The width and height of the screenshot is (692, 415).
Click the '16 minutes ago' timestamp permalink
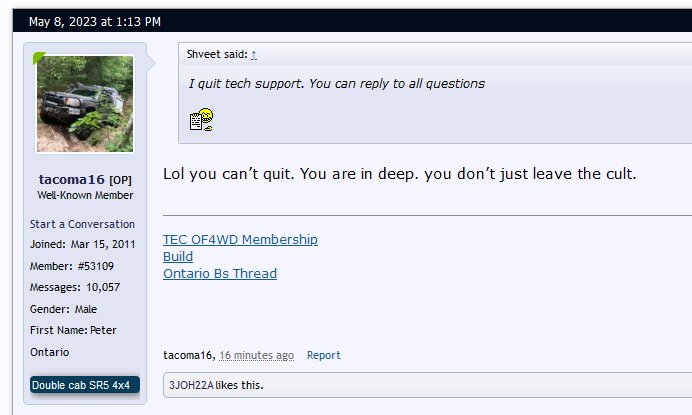pyautogui.click(x=256, y=355)
